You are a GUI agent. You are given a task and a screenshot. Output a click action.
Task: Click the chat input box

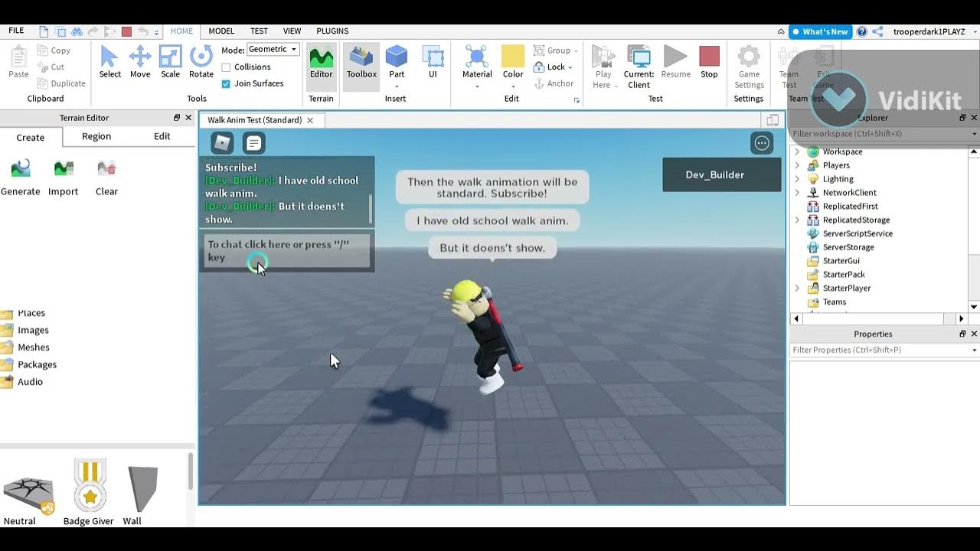pos(287,251)
